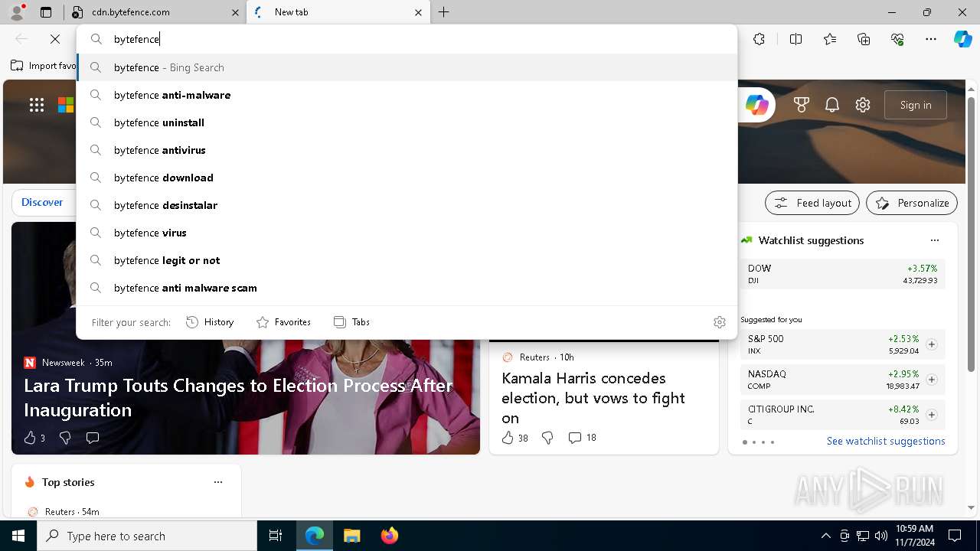Filter search by Favorites
This screenshot has width=980, height=551.
[x=283, y=322]
